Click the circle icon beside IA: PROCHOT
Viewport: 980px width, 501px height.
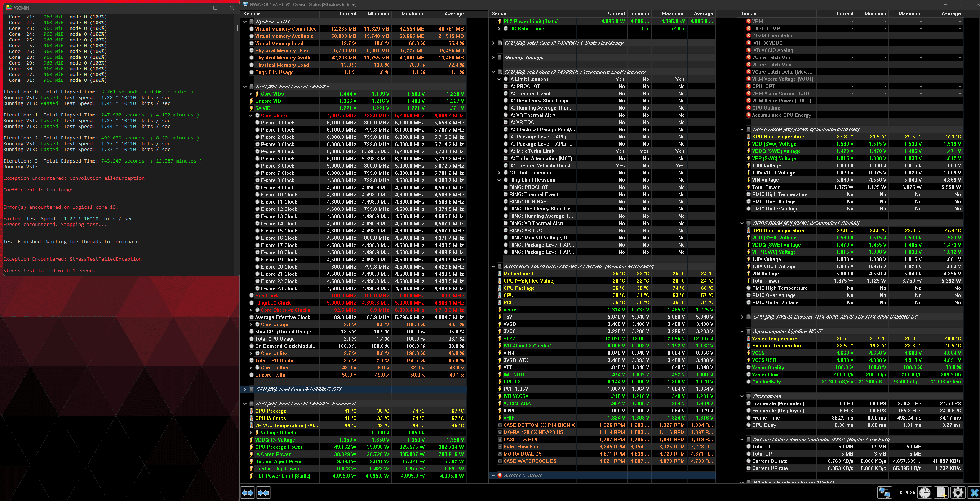506,87
